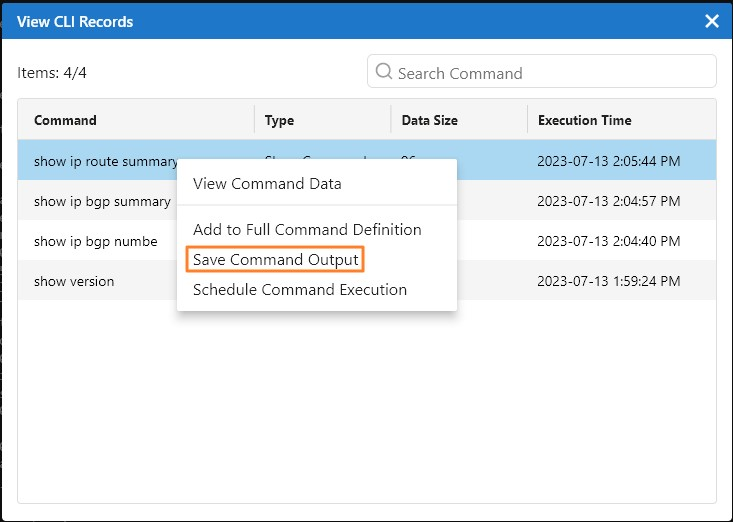
Task: Click the 2:04:57 PM execution time cell
Action: (x=609, y=201)
